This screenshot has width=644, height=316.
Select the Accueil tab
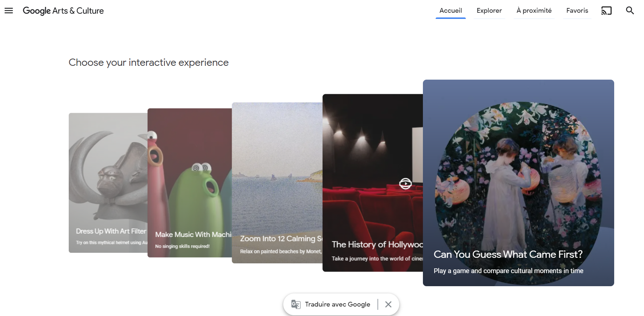pos(451,11)
